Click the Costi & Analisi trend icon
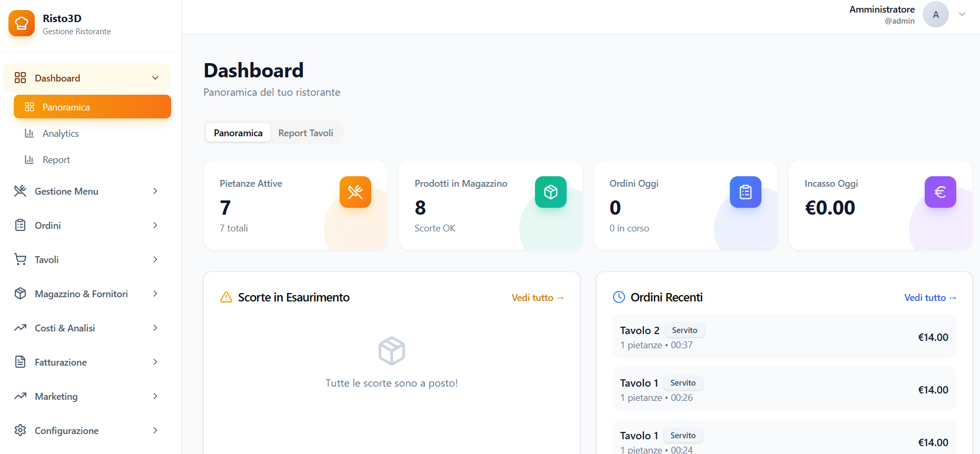 [x=20, y=328]
